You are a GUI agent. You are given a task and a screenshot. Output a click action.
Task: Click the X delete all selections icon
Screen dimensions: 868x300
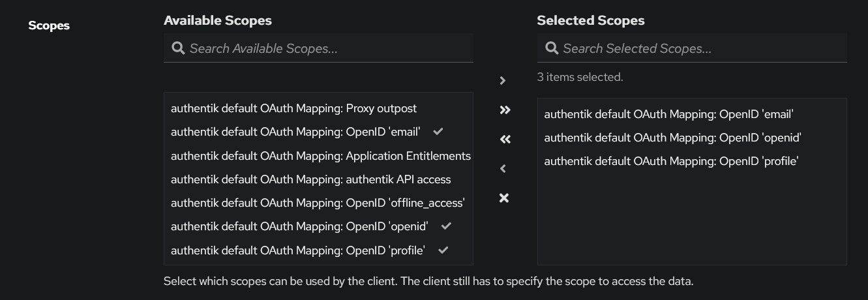[503, 198]
